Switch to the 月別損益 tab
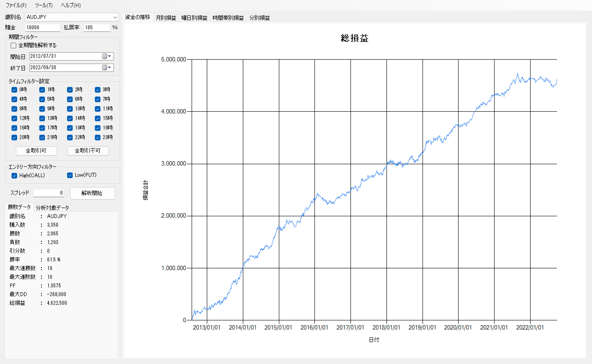The height and width of the screenshot is (364, 592). coord(166,18)
